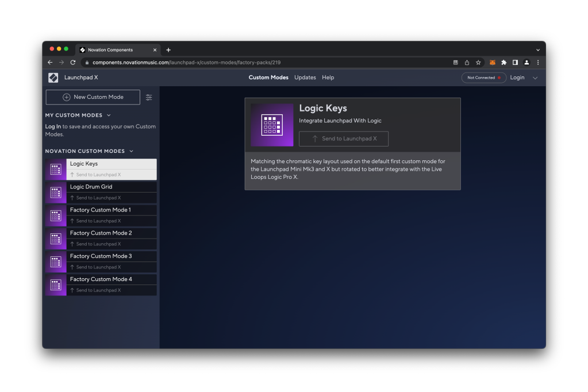
Task: Click the Logic Drum Grid mode icon
Action: 56,193
